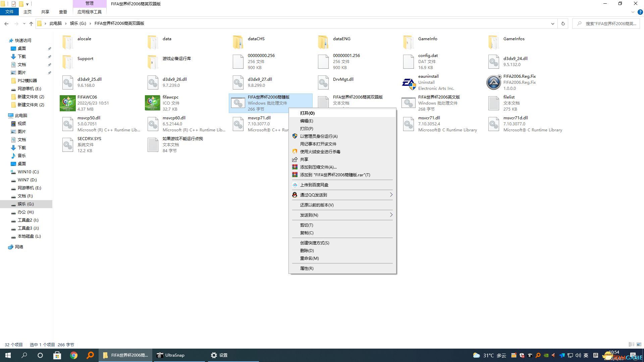
Task: Open the recent locations dropdown arrow
Action: (x=24, y=23)
